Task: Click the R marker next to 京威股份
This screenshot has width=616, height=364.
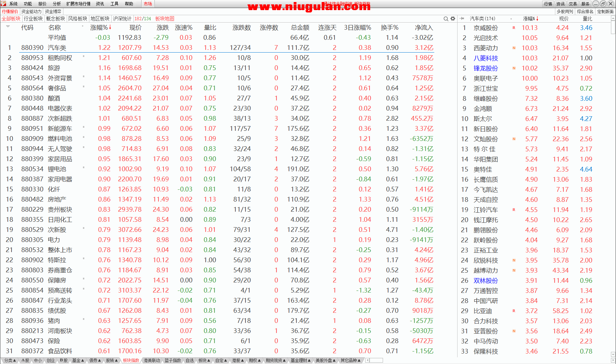Action: click(x=514, y=28)
